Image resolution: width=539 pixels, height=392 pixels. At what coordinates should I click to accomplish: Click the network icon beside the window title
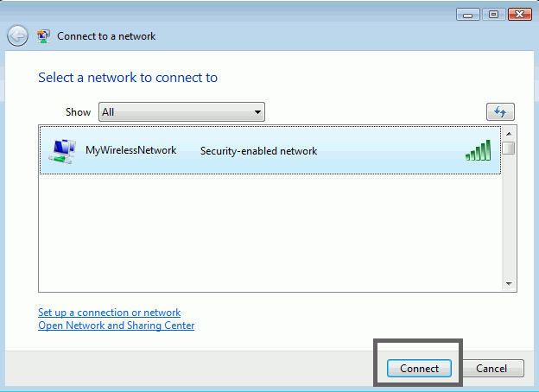(43, 36)
